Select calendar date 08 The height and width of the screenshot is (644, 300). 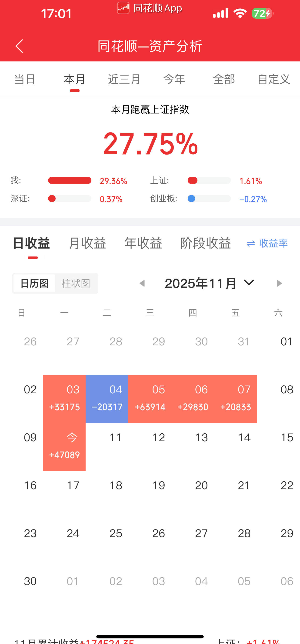tap(287, 390)
